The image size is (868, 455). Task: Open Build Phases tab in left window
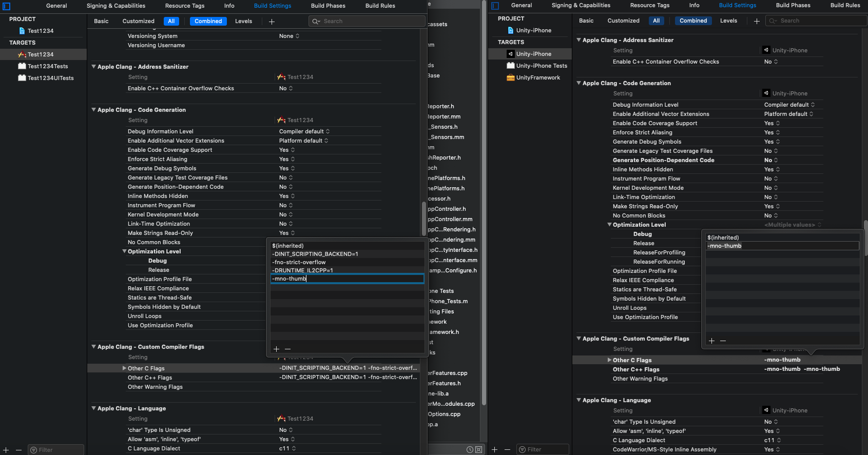pyautogui.click(x=328, y=6)
